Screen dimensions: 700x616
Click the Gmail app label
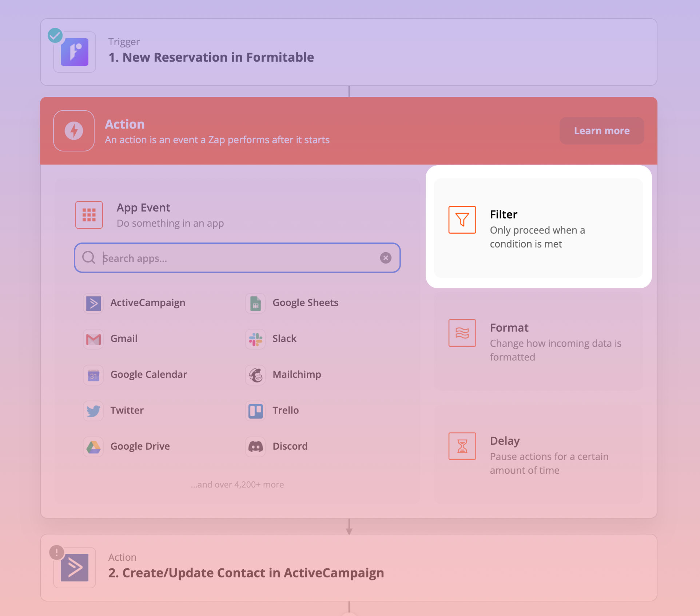click(124, 339)
